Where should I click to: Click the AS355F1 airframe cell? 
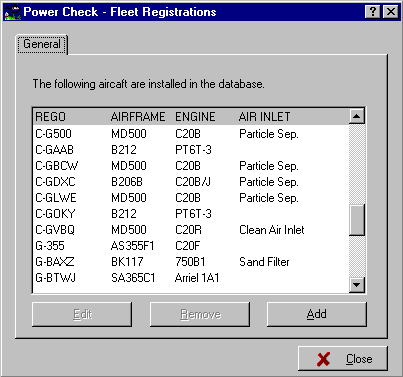pyautogui.click(x=133, y=246)
